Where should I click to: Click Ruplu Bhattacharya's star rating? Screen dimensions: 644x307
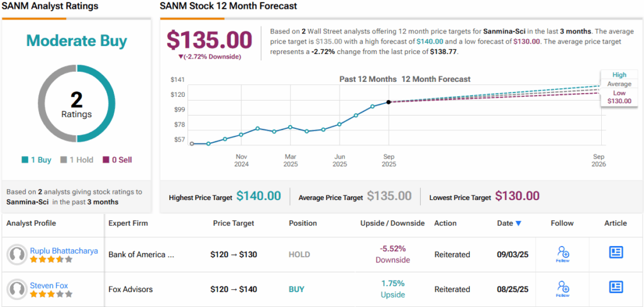pyautogui.click(x=52, y=259)
